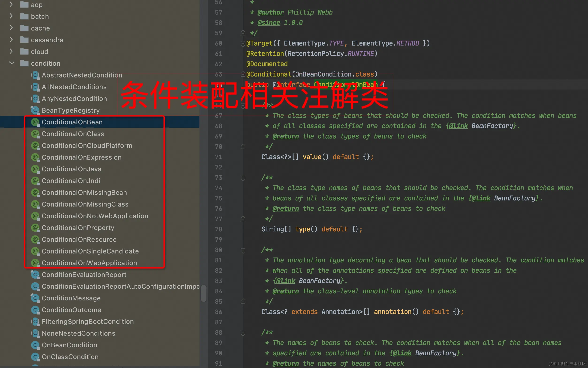Screen dimensions: 588x368
Task: Select ConditionalOnMissingBean in the project tree
Action: point(84,192)
